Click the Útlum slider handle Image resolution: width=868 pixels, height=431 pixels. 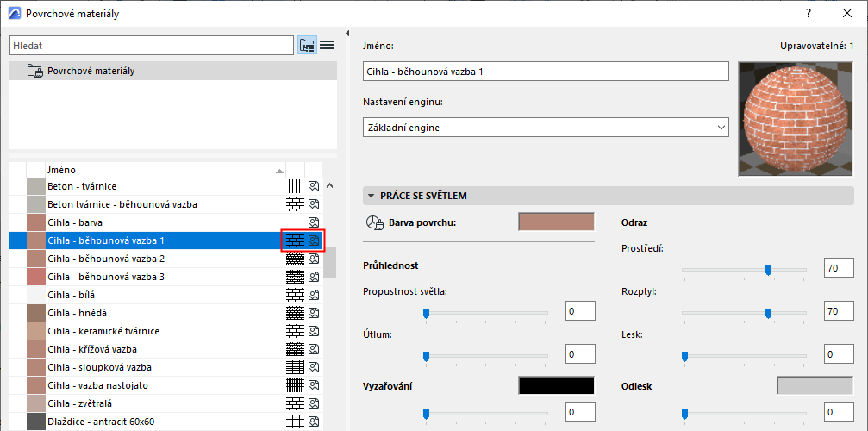427,356
